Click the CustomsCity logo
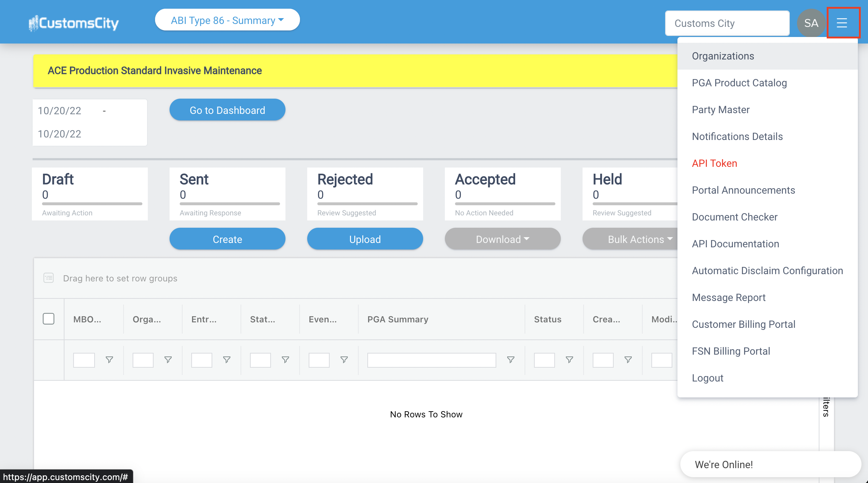This screenshot has height=483, width=868. click(74, 23)
